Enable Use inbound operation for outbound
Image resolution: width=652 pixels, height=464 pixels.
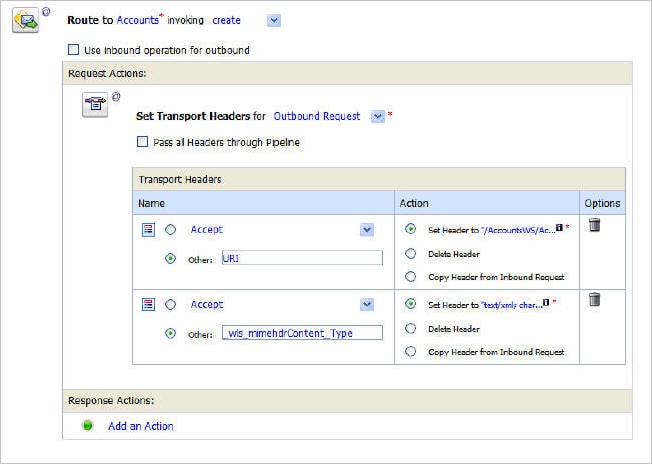coord(73,50)
